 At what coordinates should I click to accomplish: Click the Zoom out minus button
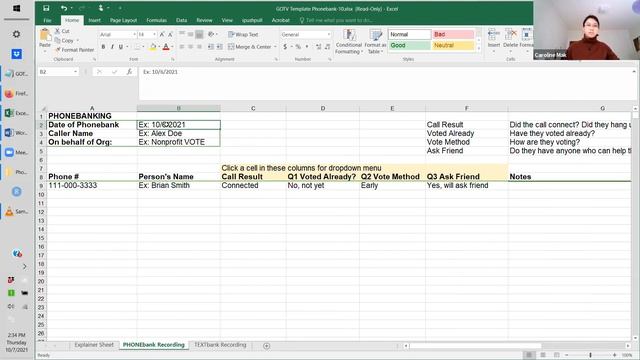567,355
